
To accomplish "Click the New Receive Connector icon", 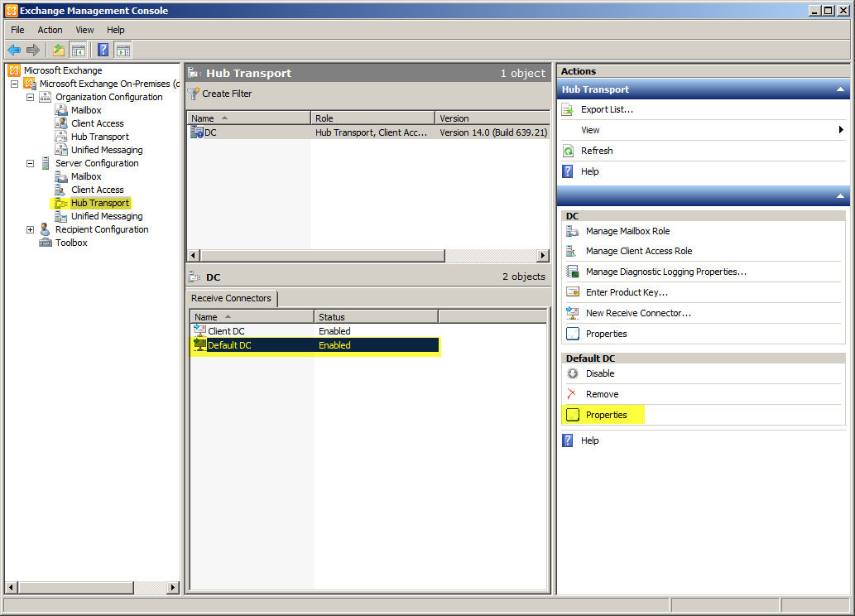I will (572, 313).
